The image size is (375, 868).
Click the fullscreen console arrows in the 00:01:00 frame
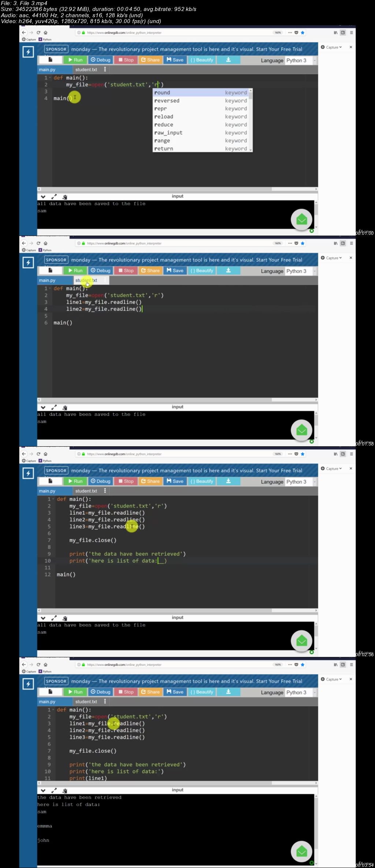(54, 197)
